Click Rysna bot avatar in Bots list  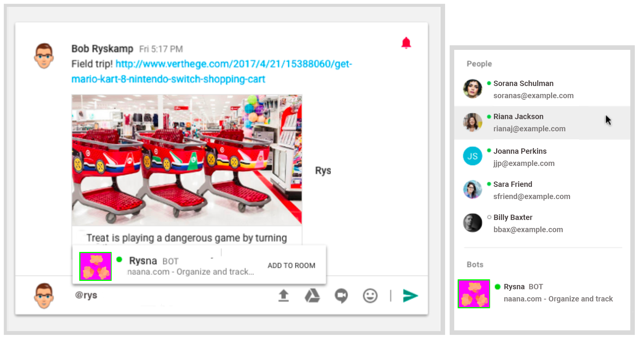click(474, 294)
